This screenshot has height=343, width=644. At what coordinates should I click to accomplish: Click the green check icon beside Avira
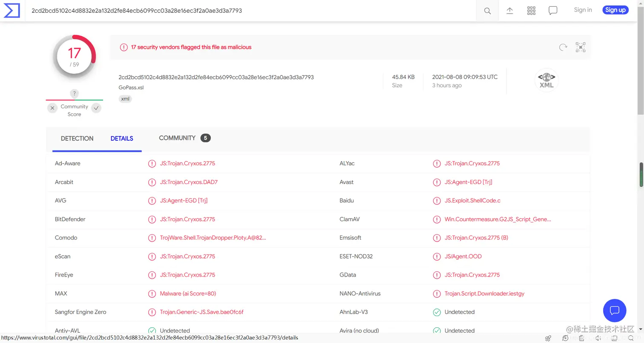click(x=437, y=331)
